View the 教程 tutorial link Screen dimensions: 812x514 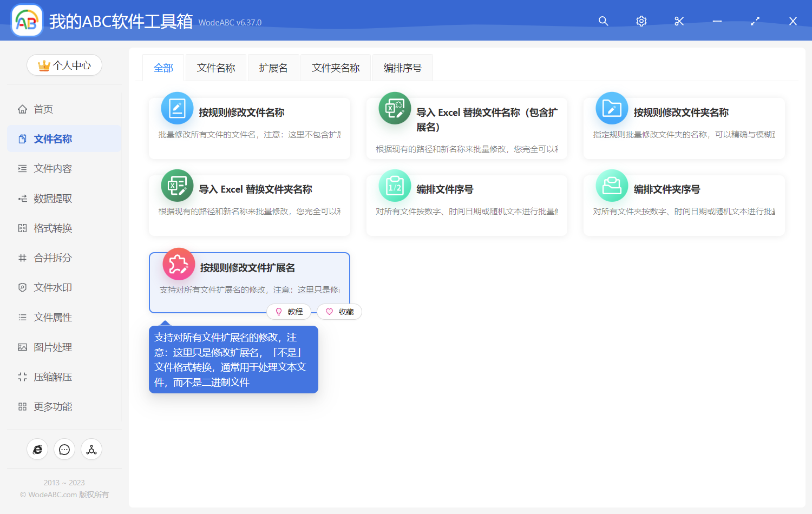tap(289, 312)
